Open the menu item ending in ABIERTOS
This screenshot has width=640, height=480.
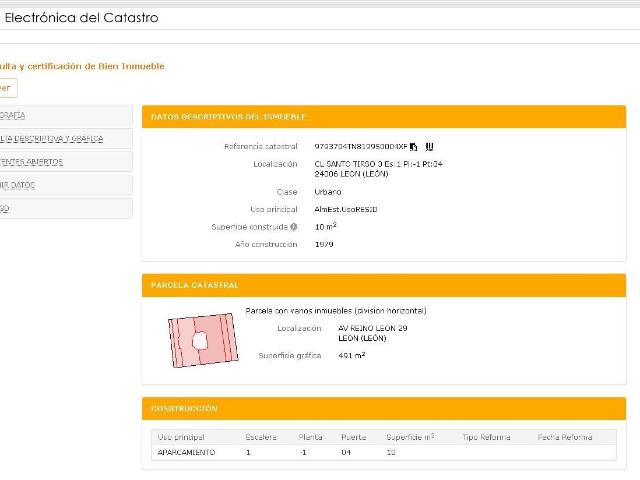[x=66, y=162]
